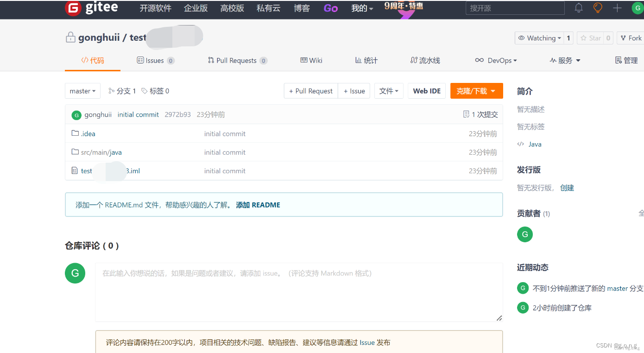Click the lightbulb suggestion icon in top bar
The height and width of the screenshot is (353, 644).
pyautogui.click(x=598, y=7)
